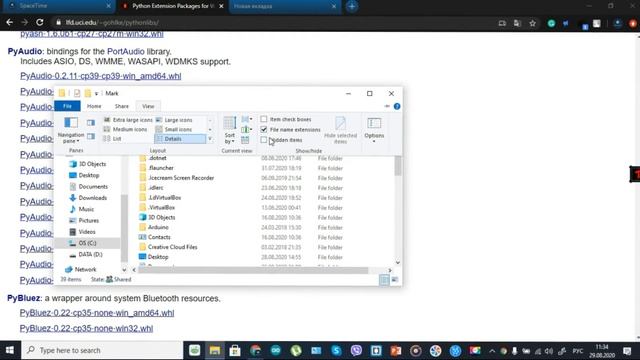Bookmark this page with the star
The height and width of the screenshot is (360, 640).
click(533, 23)
